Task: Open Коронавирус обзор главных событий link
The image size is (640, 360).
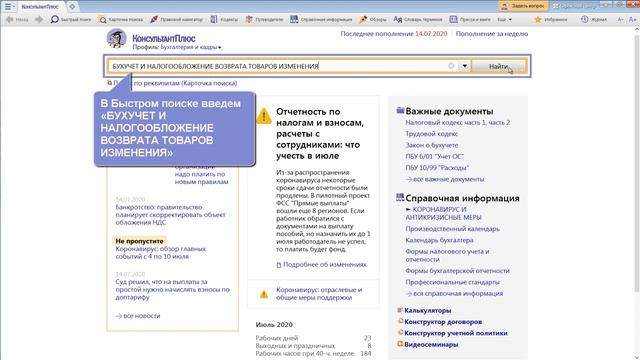Action: (160, 253)
